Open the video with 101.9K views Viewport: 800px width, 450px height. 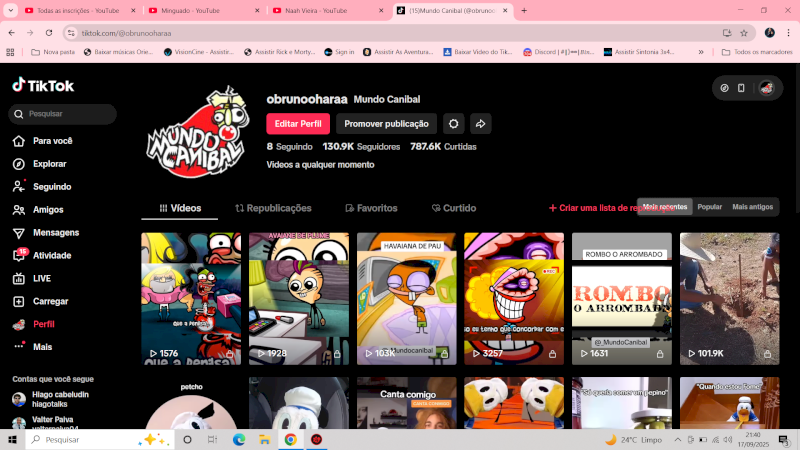pyautogui.click(x=730, y=298)
